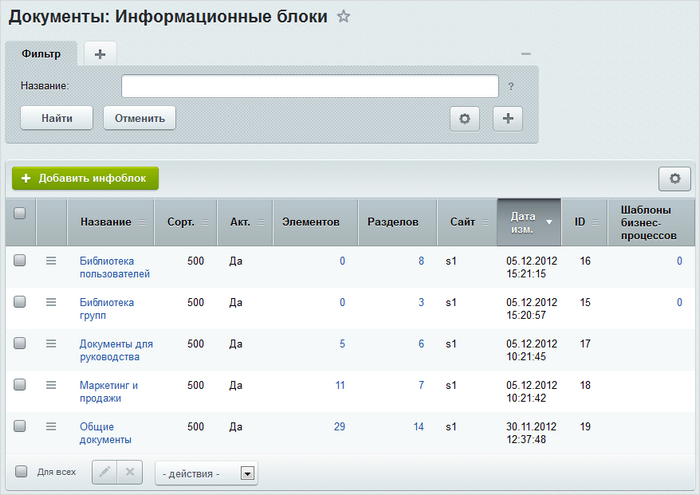Open the Библиотека групп link
Image resolution: width=700 pixels, height=495 pixels.
click(107, 309)
